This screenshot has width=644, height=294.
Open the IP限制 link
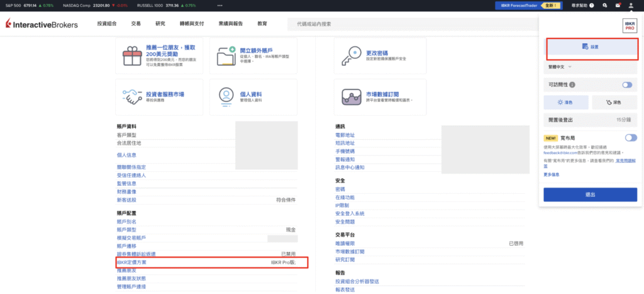pyautogui.click(x=342, y=206)
